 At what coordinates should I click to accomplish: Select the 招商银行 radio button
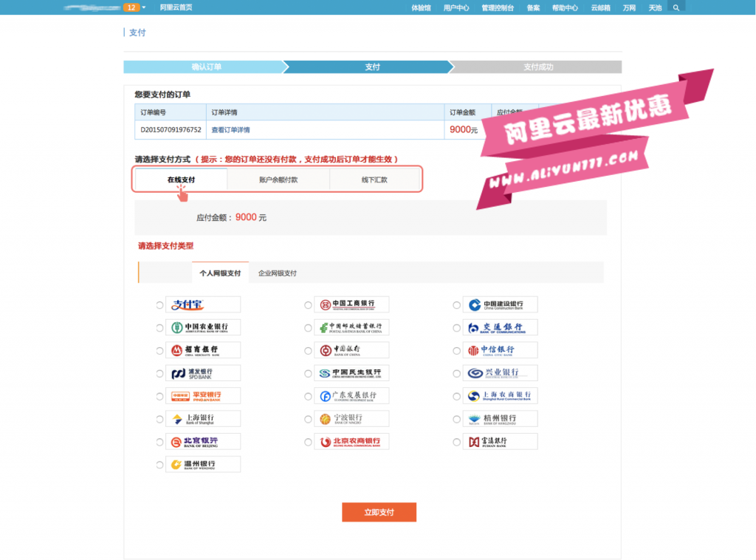(159, 351)
